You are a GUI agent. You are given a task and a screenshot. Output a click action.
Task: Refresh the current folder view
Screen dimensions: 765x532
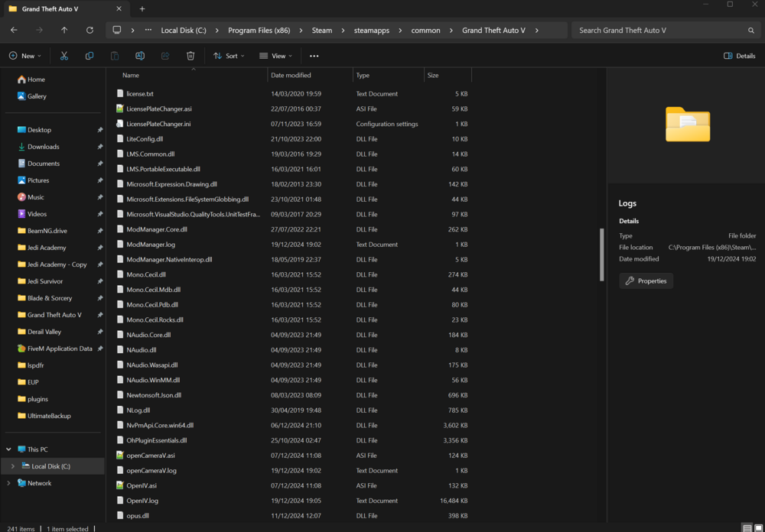tap(90, 30)
